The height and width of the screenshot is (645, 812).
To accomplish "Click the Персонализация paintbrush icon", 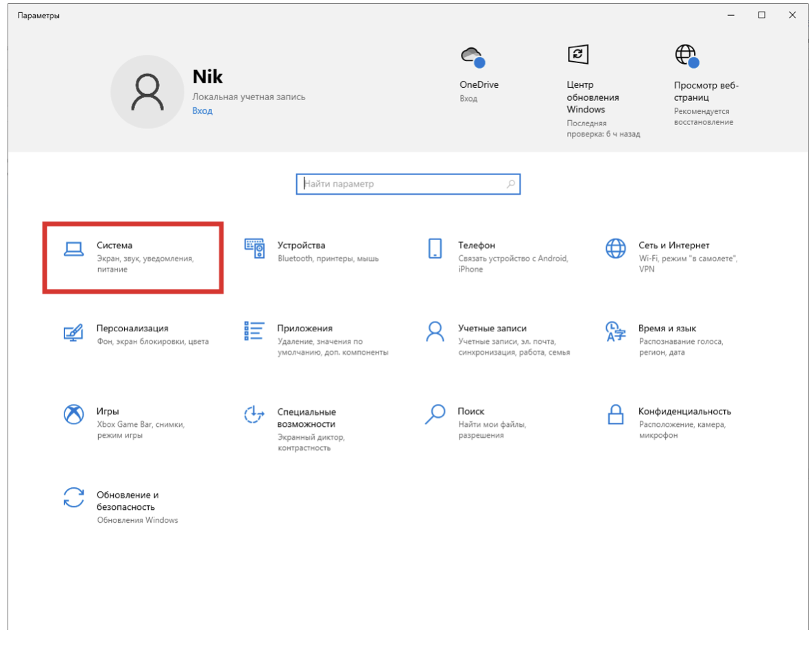I will [x=73, y=332].
